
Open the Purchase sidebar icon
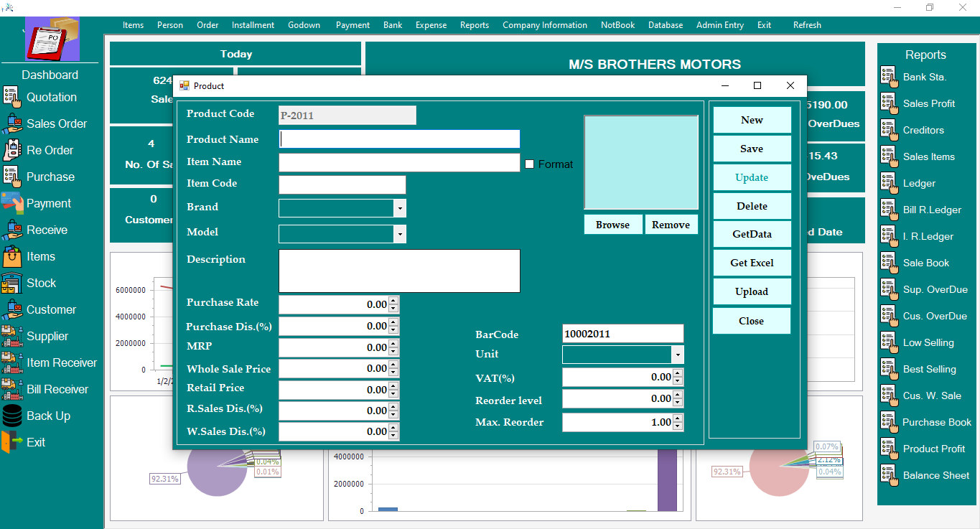tap(12, 177)
